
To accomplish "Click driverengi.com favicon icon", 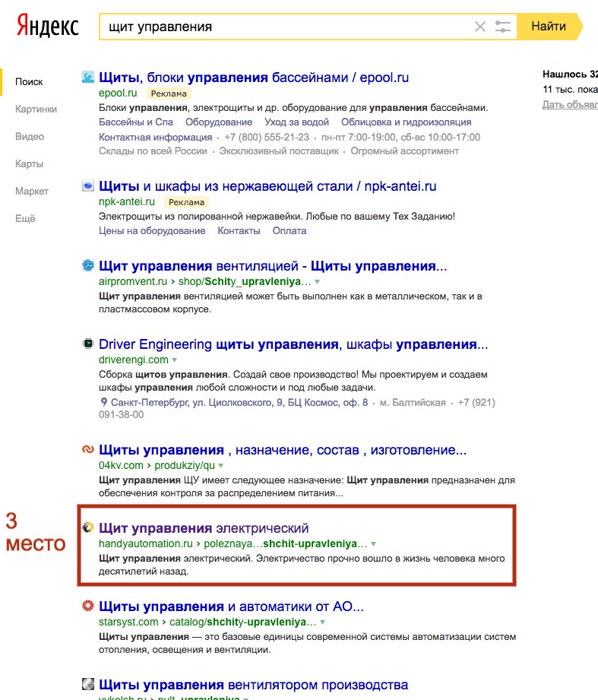I will 88,344.
